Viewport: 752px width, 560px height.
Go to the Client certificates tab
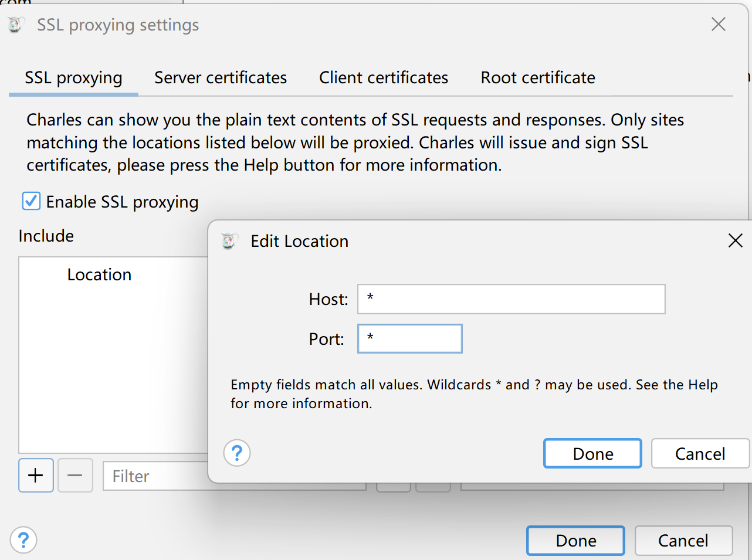tap(384, 78)
